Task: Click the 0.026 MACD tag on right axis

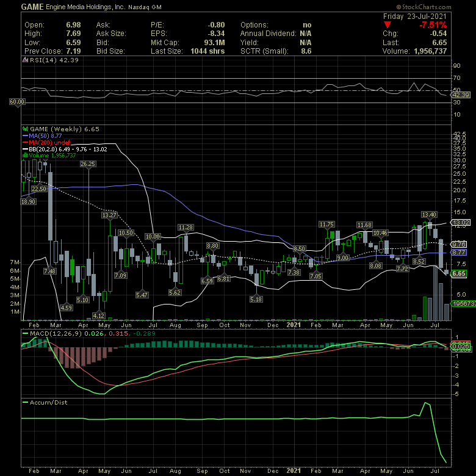Action: pyautogui.click(x=460, y=347)
